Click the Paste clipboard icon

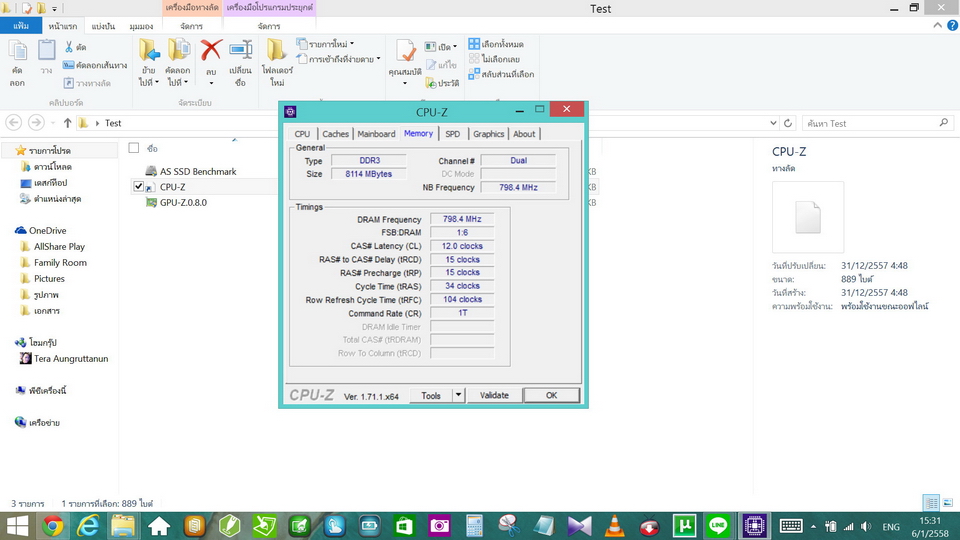coord(47,50)
